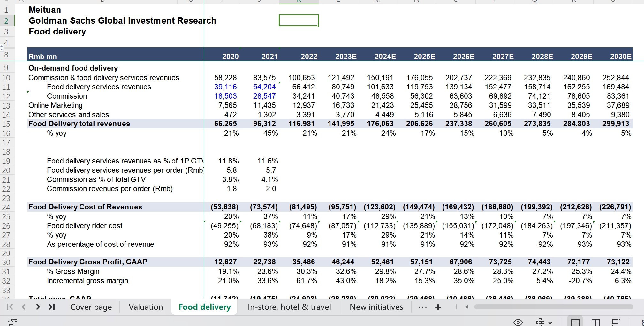
Task: Click the '2023E' column heading cell
Action: tap(346, 57)
